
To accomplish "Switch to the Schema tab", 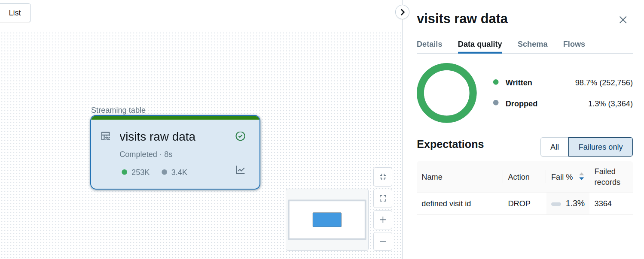I will click(x=532, y=44).
